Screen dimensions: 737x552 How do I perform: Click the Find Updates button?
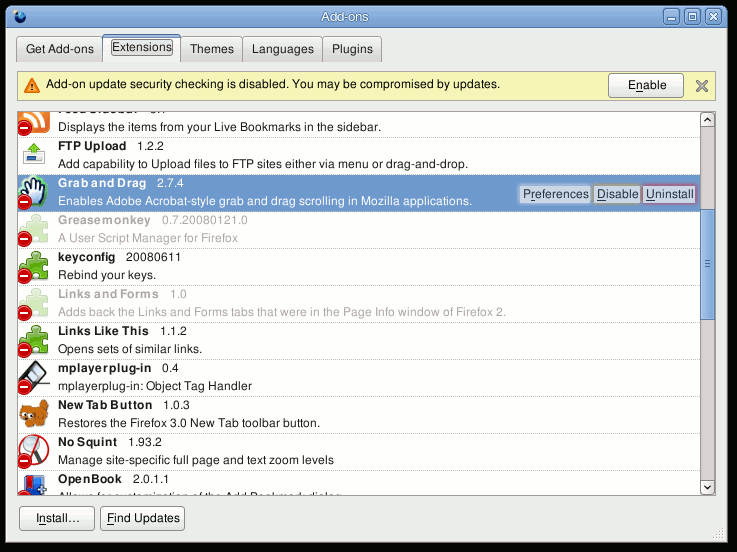pyautogui.click(x=142, y=518)
